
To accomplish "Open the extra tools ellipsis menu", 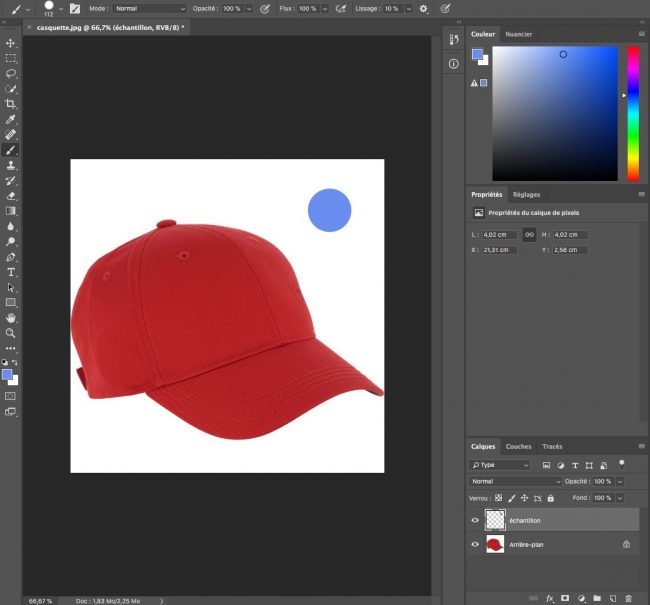I will coord(11,348).
